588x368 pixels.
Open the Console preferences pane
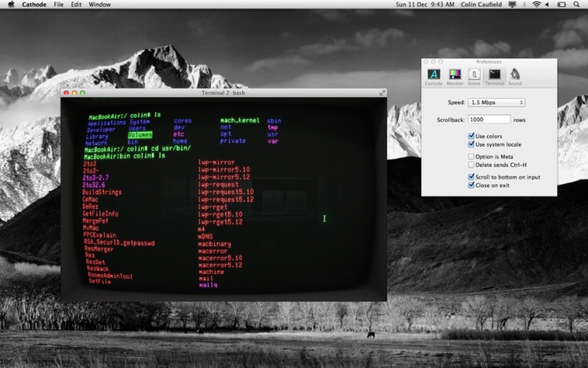pos(434,76)
